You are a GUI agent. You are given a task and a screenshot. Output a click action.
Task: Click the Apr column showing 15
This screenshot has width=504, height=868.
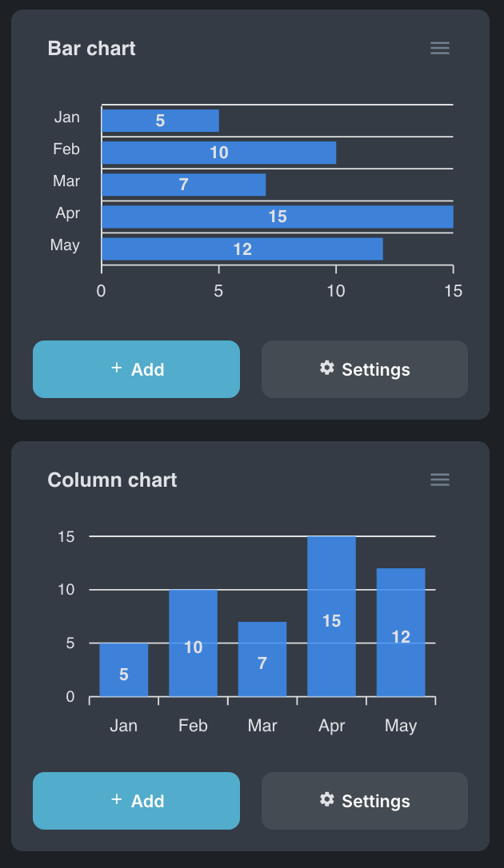pos(331,616)
